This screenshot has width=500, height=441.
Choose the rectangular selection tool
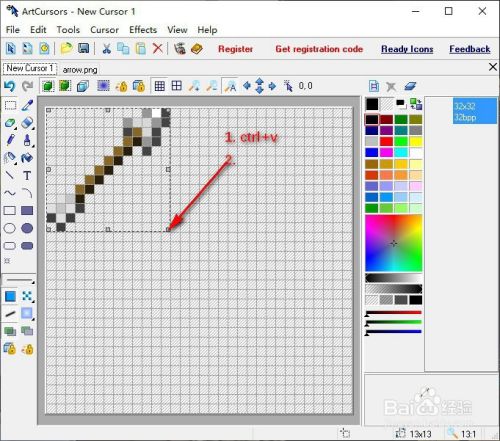pos(10,106)
